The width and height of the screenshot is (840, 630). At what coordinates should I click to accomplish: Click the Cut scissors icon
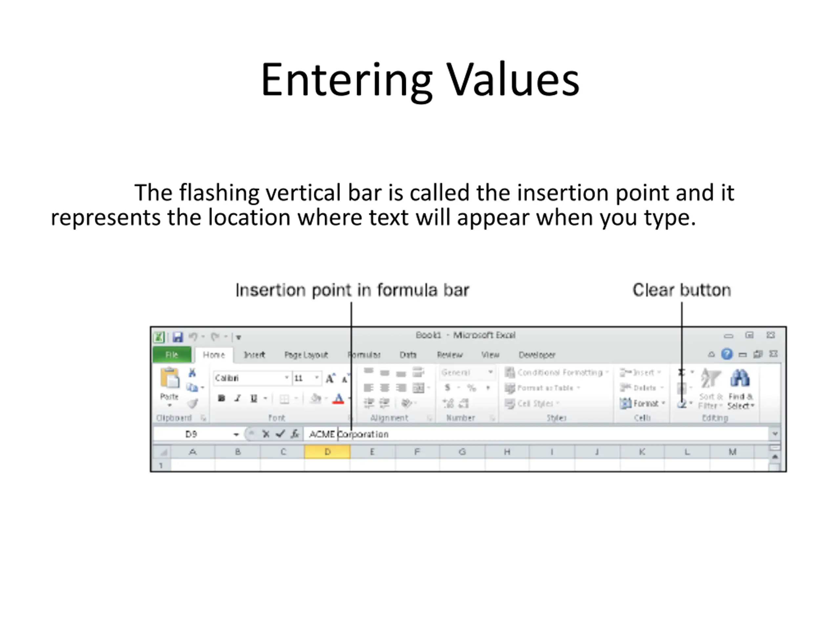point(192,373)
